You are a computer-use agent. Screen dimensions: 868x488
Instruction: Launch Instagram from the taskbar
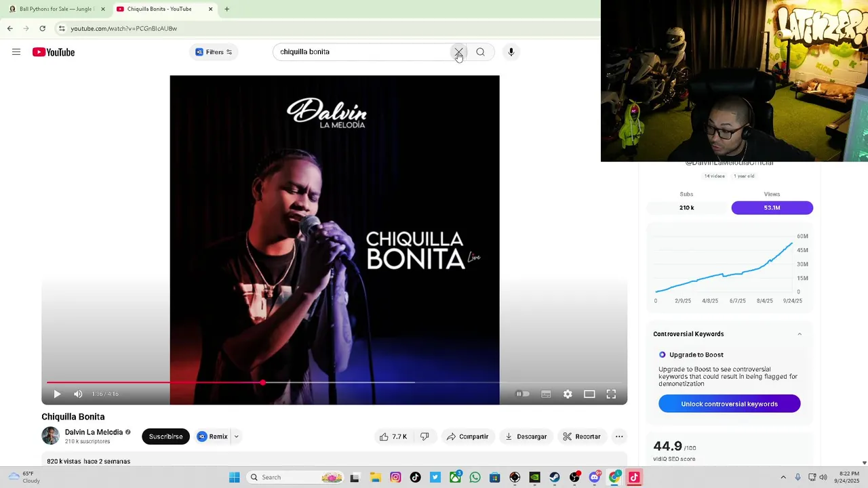pos(395,477)
